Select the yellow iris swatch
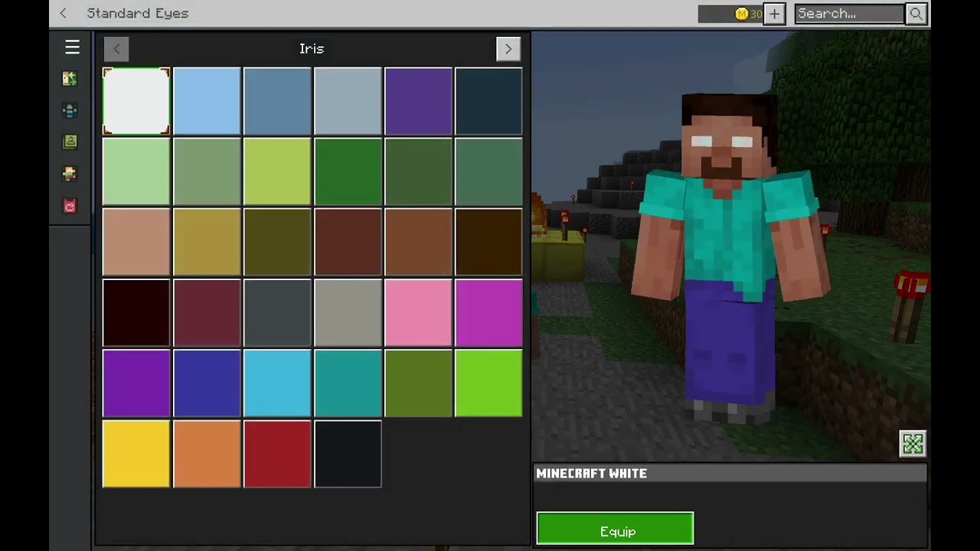The image size is (980, 551). click(x=136, y=453)
